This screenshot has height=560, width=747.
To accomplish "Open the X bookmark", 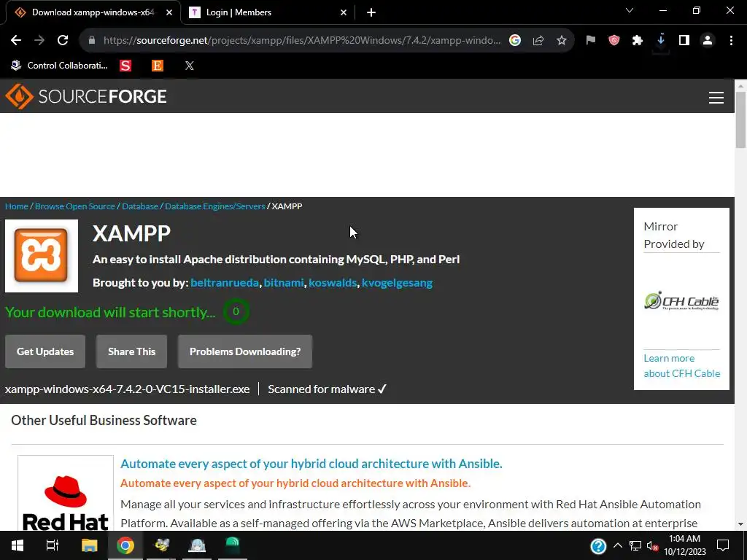I will pos(189,66).
